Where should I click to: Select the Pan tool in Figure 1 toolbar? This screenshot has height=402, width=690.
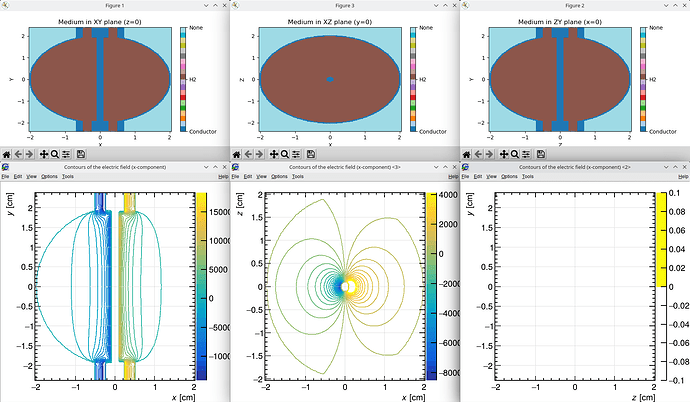43,154
